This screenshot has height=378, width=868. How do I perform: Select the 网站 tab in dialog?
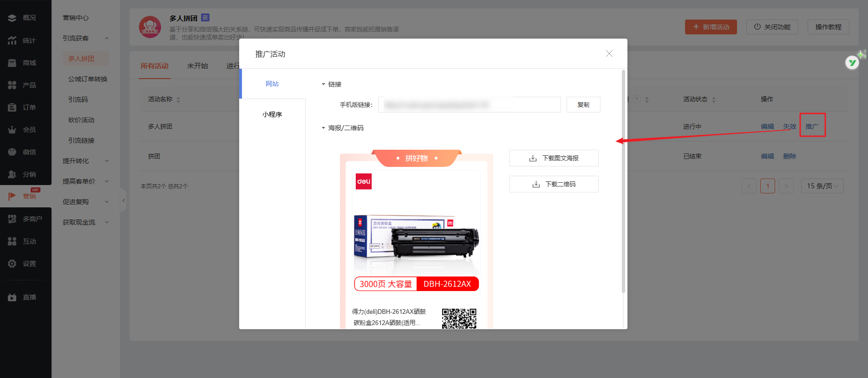click(x=272, y=84)
